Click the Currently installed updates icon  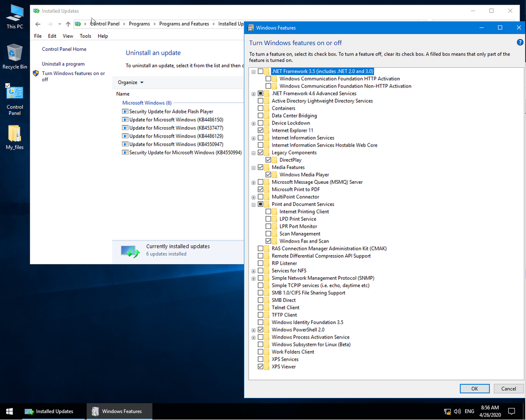(130, 251)
